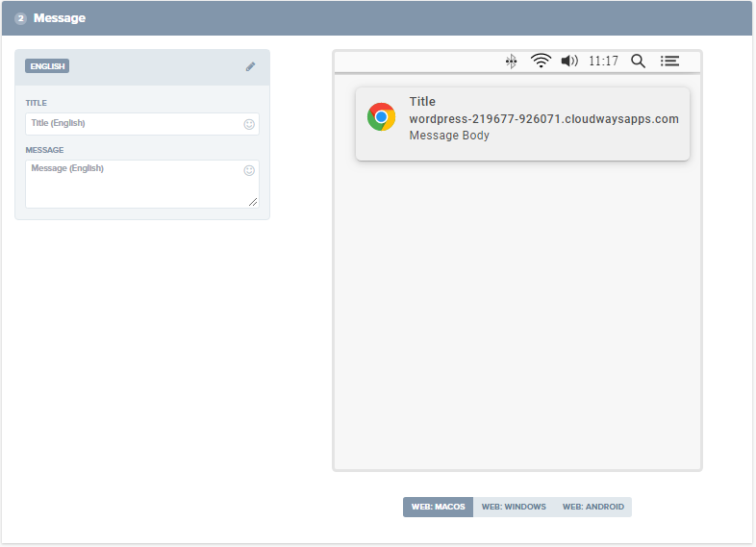Click the MESSAGE field label

click(x=44, y=150)
